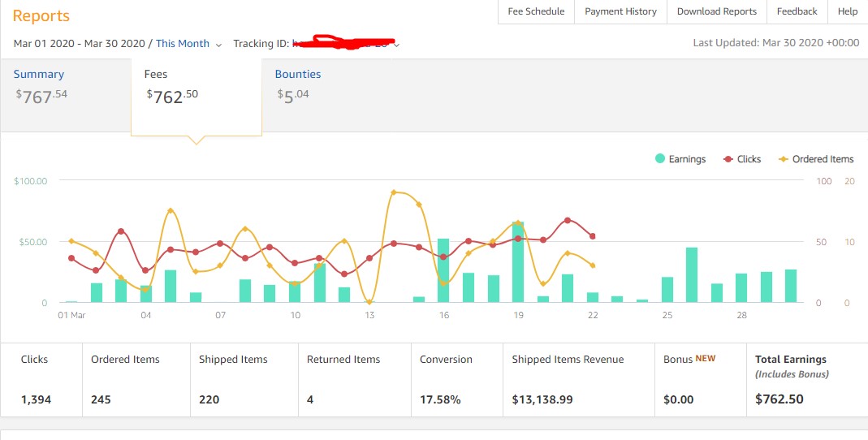Toggle the Ordered Items legend series
This screenshot has height=440, width=868.
815,159
